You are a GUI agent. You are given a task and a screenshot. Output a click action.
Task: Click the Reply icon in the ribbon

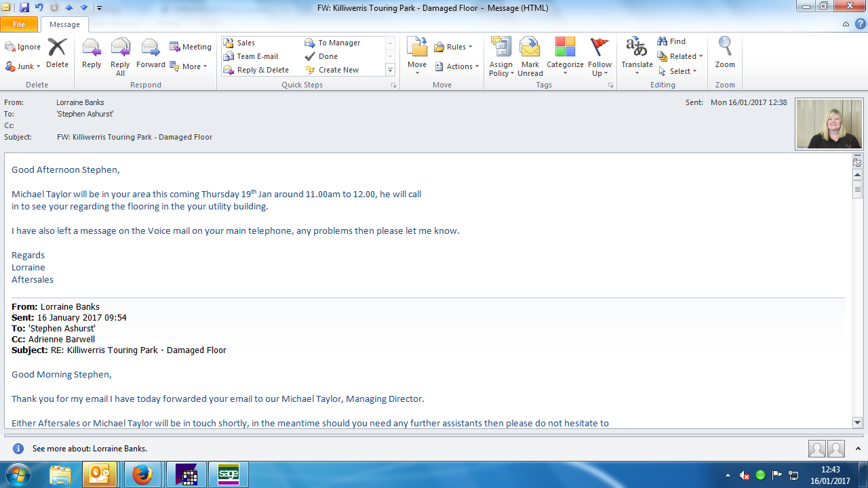pos(92,54)
